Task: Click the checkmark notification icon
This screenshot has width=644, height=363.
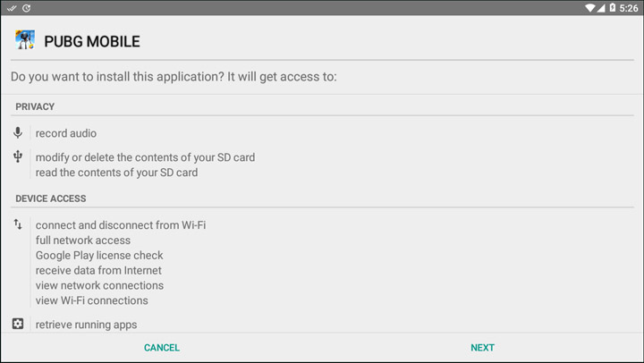Action: 12,8
